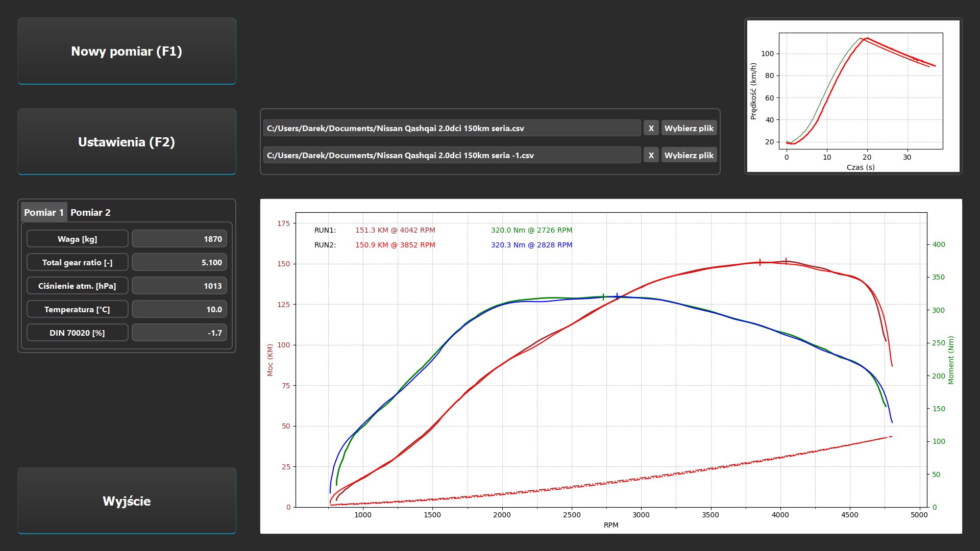Click the 'Prędkość (km/h)' axis label
Viewport: 980px width, 551px height.
coord(753,91)
